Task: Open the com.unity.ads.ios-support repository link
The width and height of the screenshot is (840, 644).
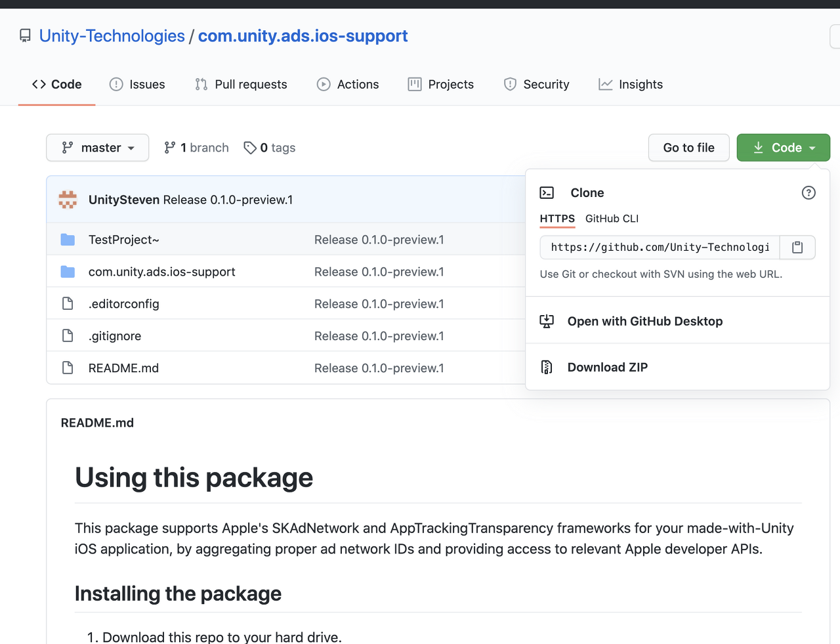Action: (303, 36)
